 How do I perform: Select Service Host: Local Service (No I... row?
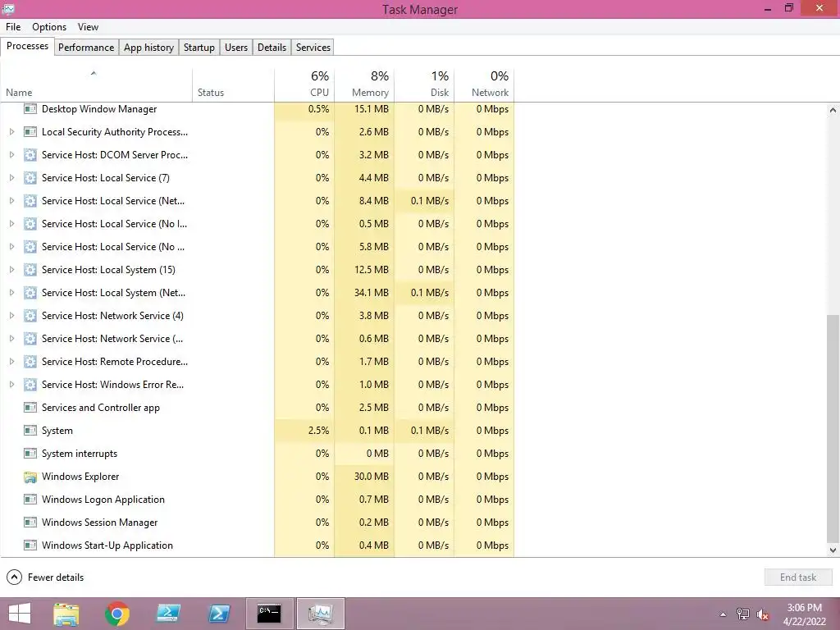point(257,224)
